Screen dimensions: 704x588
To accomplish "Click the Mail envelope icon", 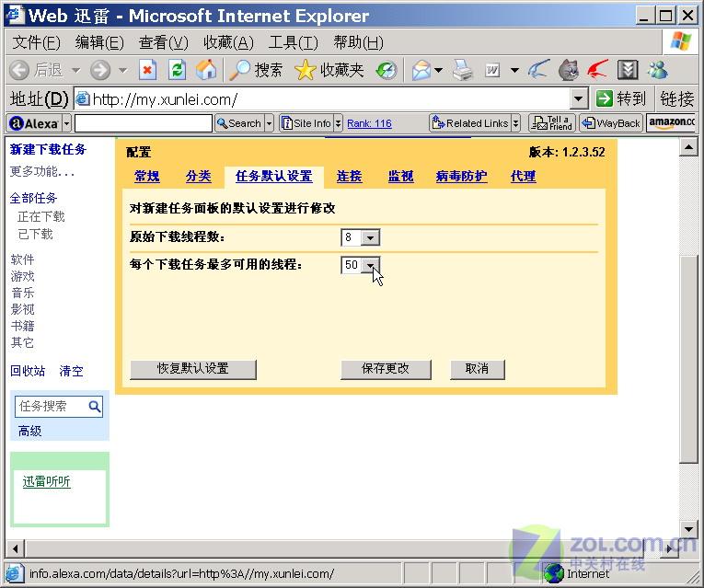I will pyautogui.click(x=421, y=70).
